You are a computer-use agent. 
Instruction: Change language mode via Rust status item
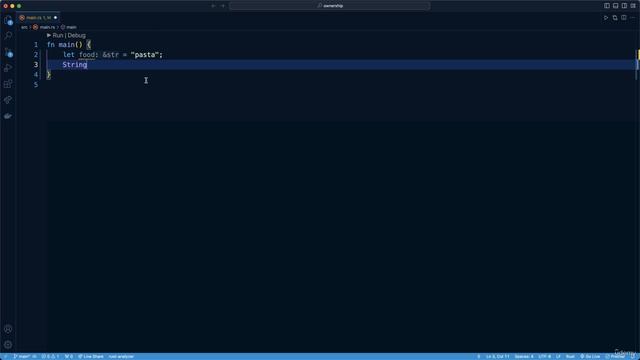click(570, 357)
